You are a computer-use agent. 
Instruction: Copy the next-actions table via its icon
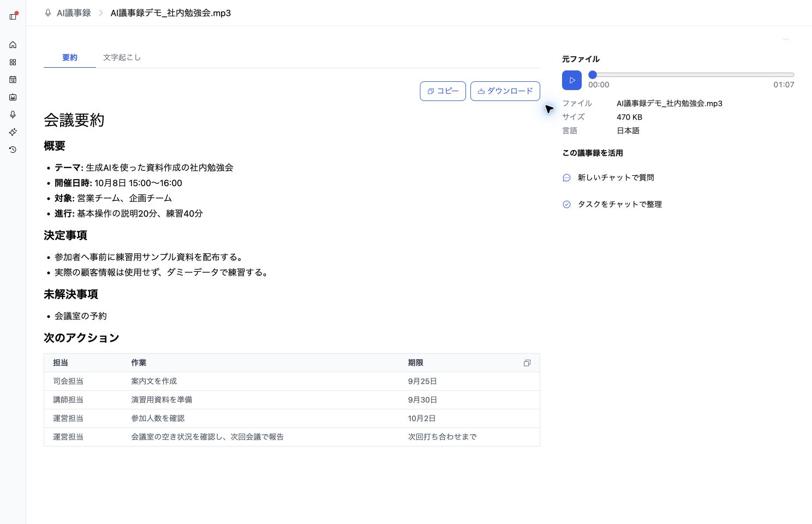pyautogui.click(x=527, y=363)
